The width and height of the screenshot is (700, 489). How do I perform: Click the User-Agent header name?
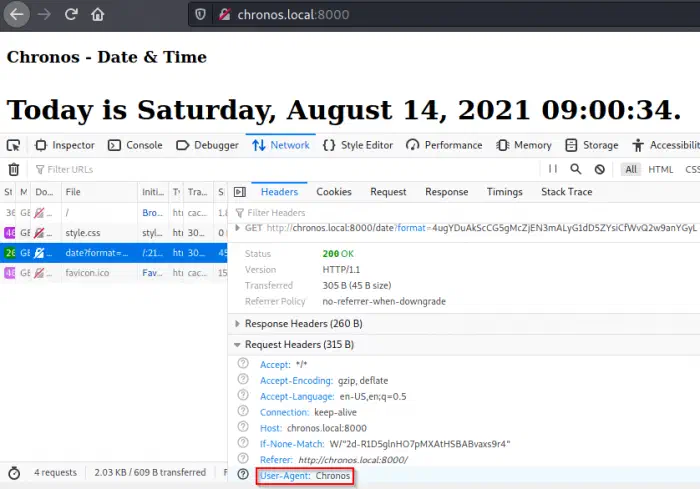pyautogui.click(x=285, y=476)
